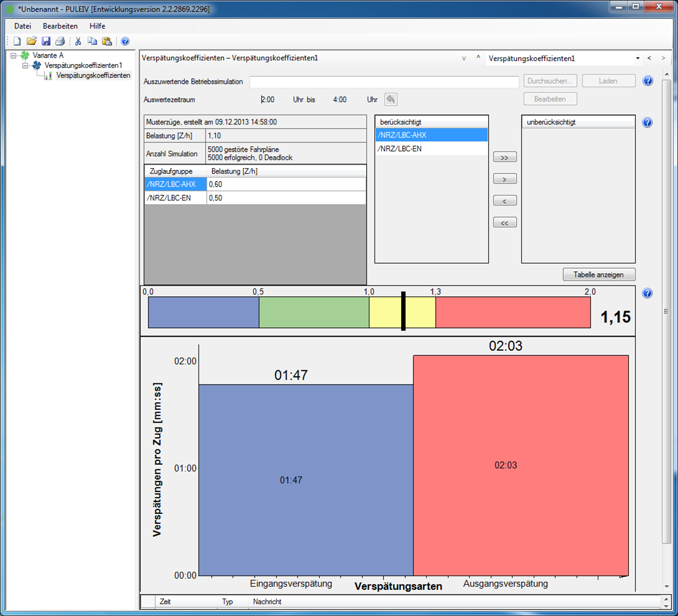The width and height of the screenshot is (678, 616).
Task: Click the Open folder toolbar icon
Action: tap(31, 42)
